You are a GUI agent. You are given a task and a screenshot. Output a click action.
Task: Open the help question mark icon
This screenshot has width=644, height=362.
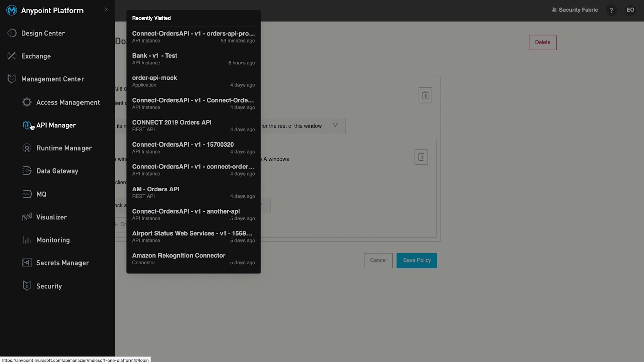tap(611, 10)
